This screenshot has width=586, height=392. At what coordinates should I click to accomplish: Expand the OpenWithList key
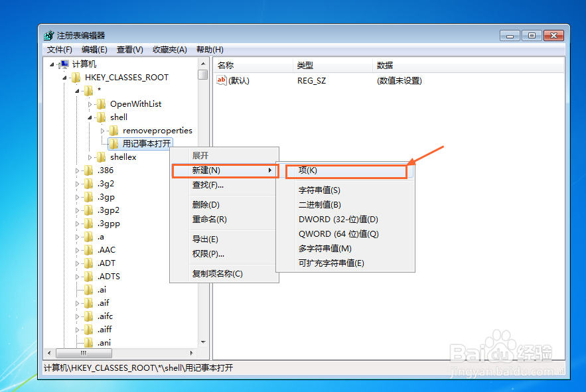(x=90, y=105)
